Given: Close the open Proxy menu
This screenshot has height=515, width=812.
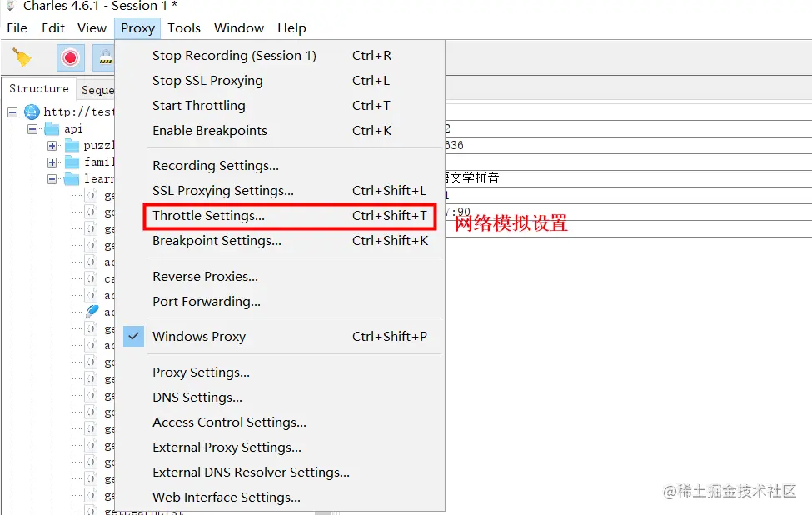Looking at the screenshot, I should tap(137, 28).
